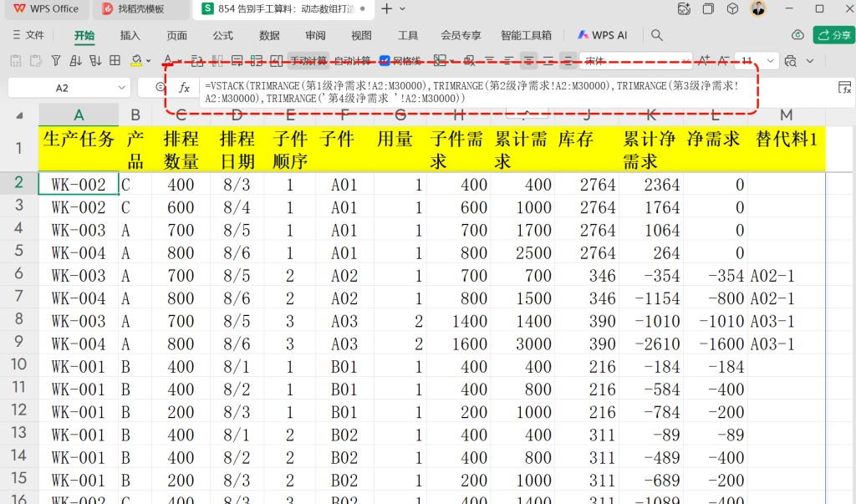Select the 数据 ribbon tab

(x=269, y=35)
